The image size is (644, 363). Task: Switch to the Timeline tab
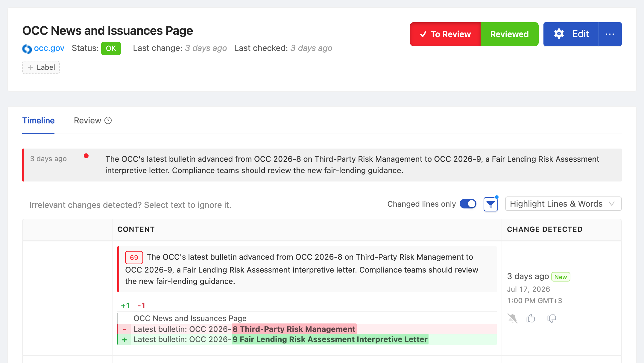[x=38, y=120]
